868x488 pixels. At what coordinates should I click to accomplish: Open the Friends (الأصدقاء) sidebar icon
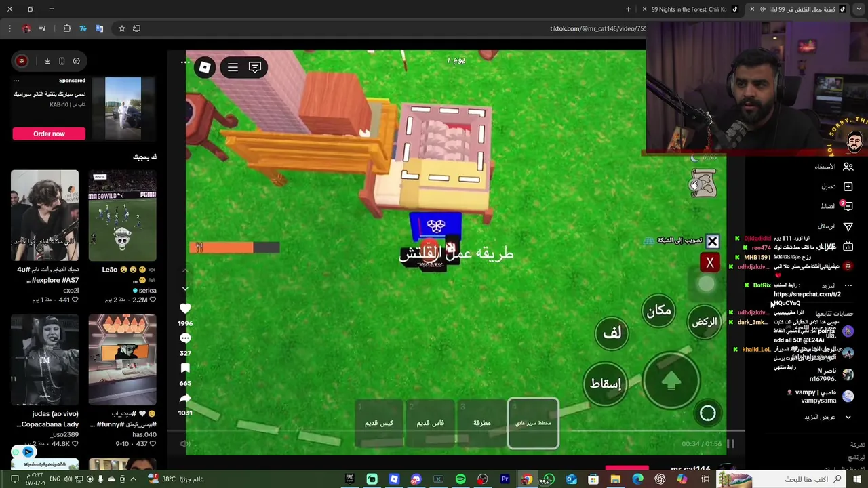848,166
